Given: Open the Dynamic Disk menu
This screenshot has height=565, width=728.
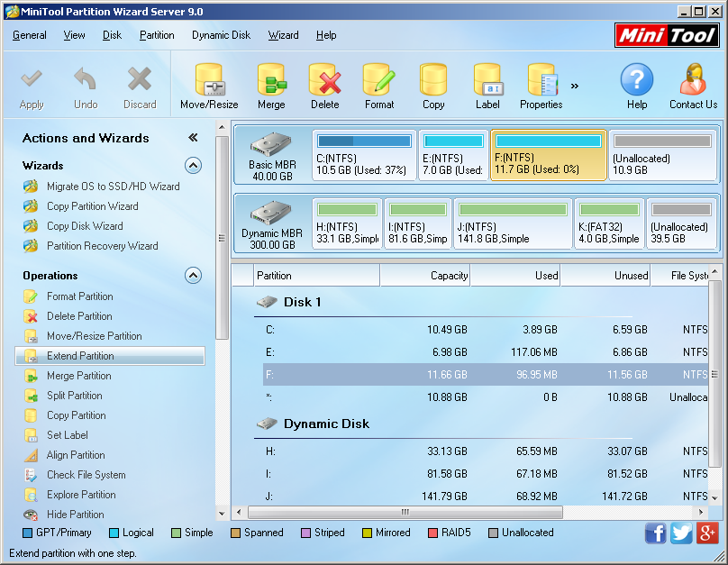Looking at the screenshot, I should click(x=221, y=35).
